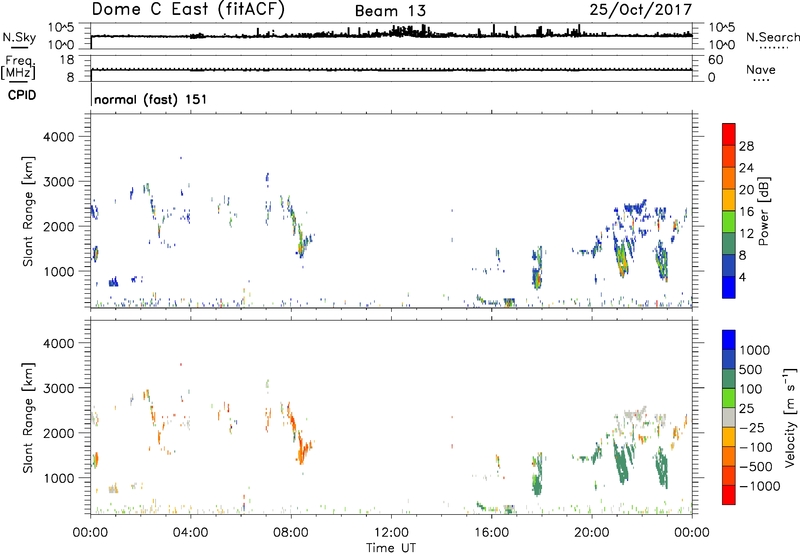Select the 'normal (fast) 151' CPID text
800x554 pixels.
151,99
